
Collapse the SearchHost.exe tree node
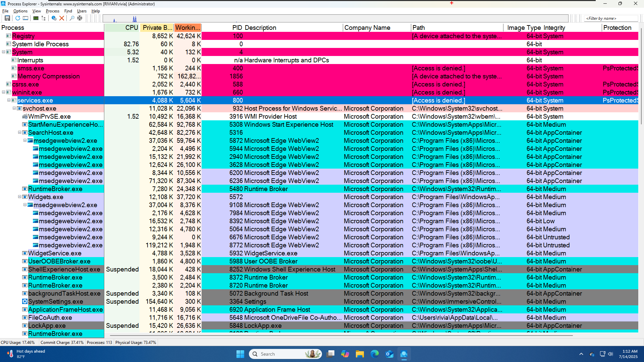click(x=19, y=132)
